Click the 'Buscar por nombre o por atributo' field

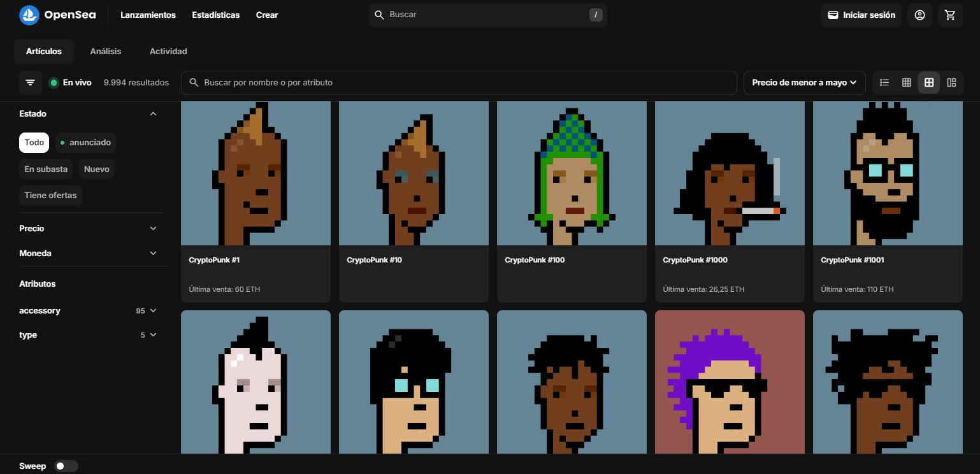459,83
